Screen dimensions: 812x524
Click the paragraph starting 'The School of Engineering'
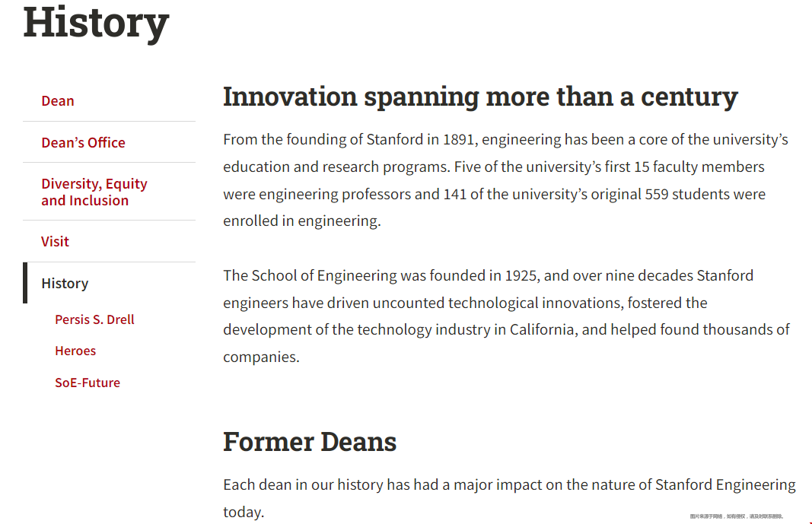(505, 316)
